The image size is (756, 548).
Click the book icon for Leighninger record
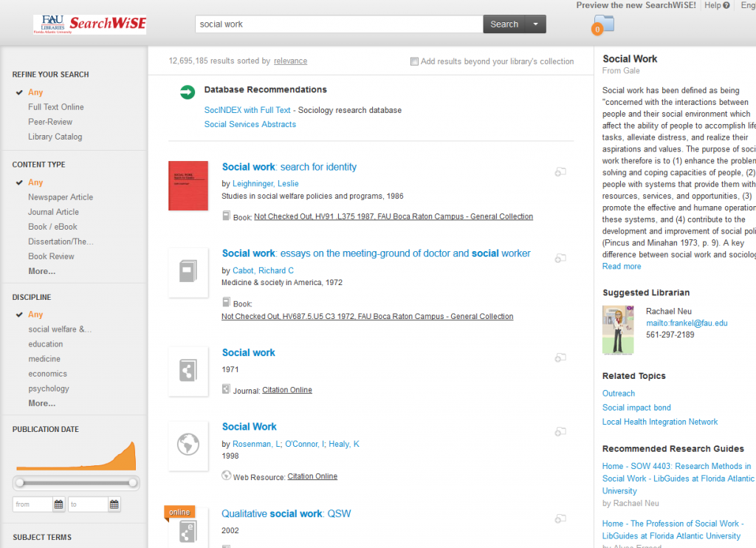(x=226, y=216)
